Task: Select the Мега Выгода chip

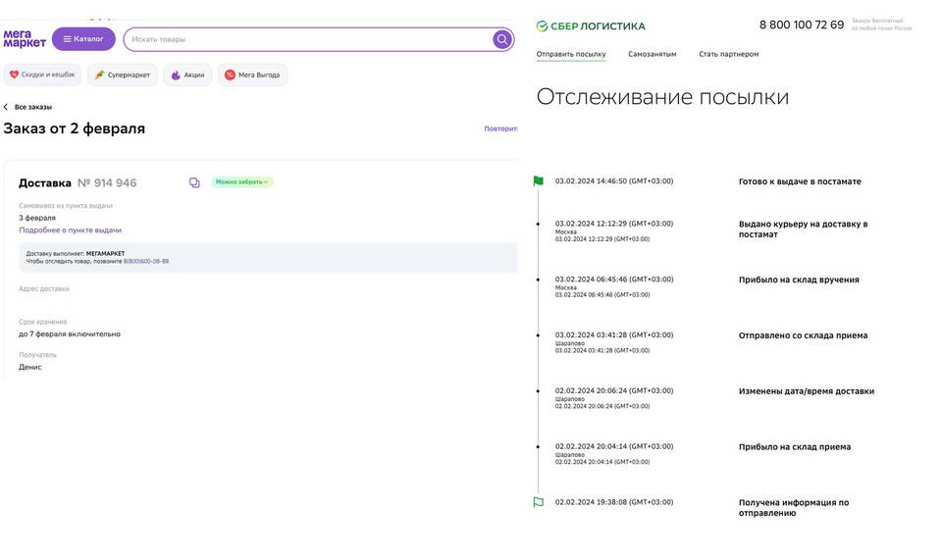Action: click(252, 75)
